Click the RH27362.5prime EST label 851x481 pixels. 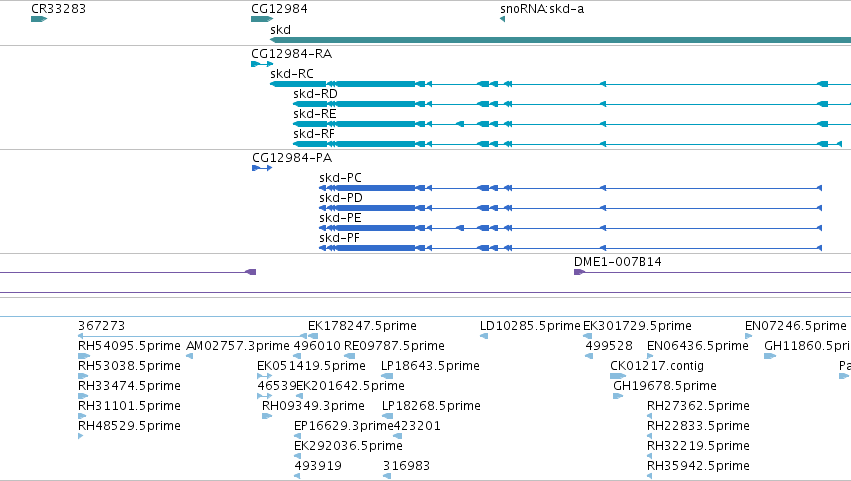pos(698,406)
